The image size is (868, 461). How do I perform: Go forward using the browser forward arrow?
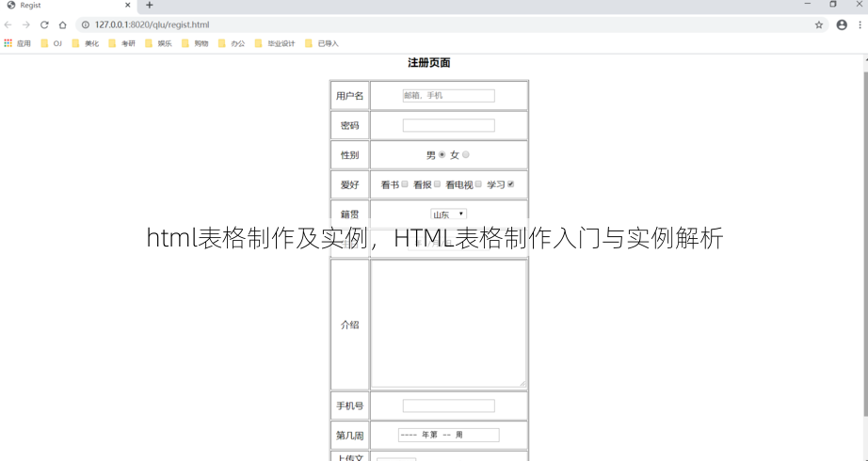point(26,24)
